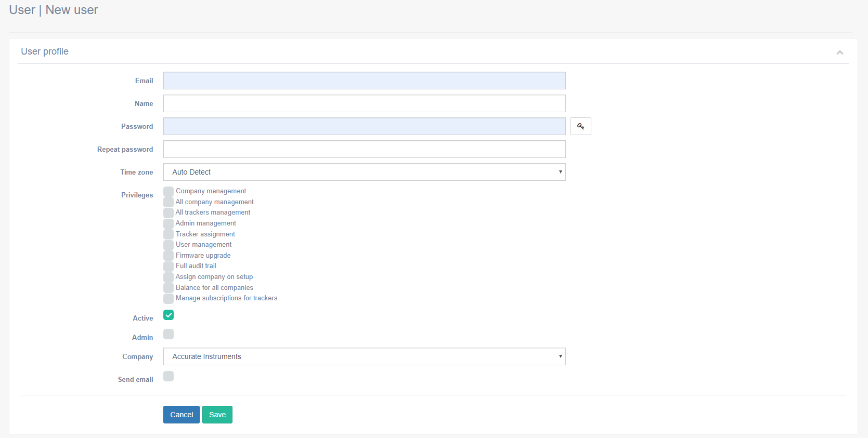868x438 pixels.
Task: Check All trackers management privilege
Action: [169, 213]
